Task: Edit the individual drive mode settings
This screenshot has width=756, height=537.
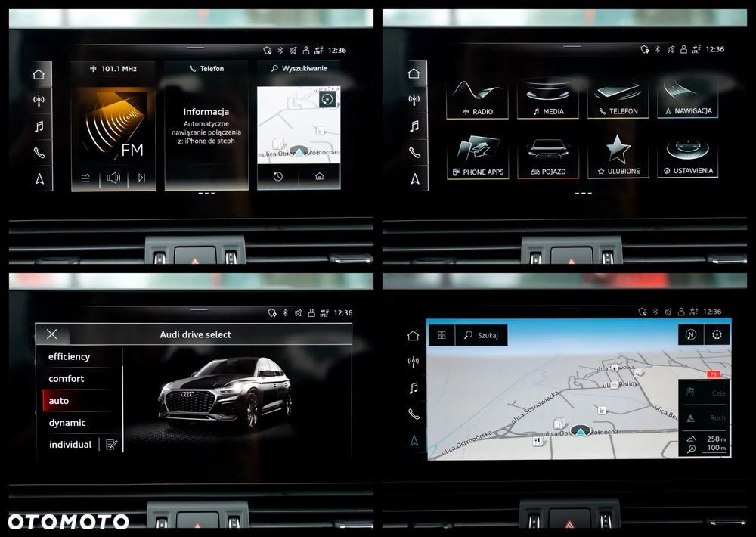Action: (x=111, y=445)
